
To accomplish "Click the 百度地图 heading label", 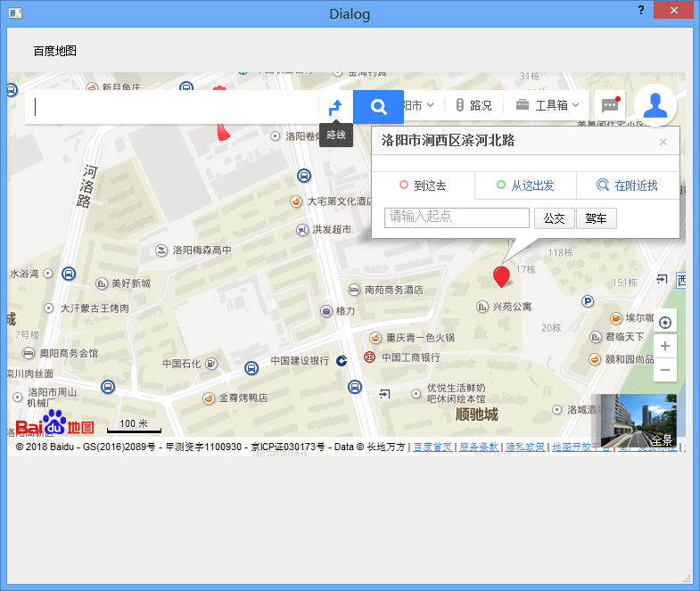I will [54, 51].
